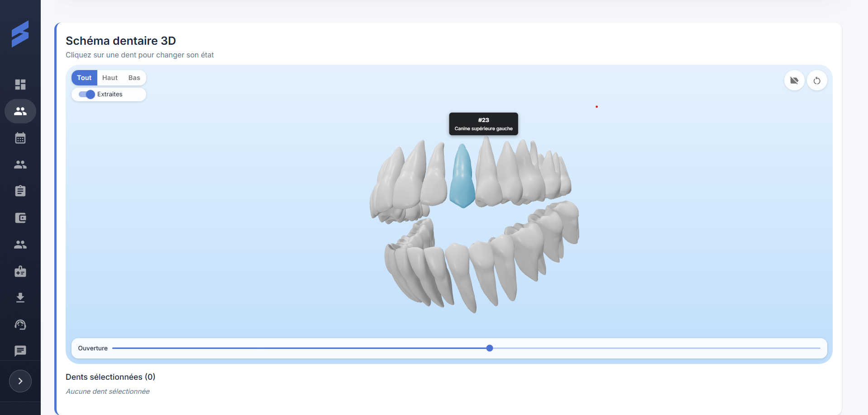Open the Clipboard notes icon in the sidebar
868x415 pixels.
click(20, 190)
